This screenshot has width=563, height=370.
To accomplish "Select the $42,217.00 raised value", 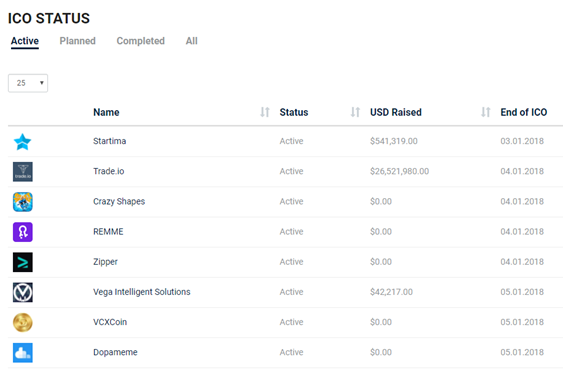I will coord(391,292).
